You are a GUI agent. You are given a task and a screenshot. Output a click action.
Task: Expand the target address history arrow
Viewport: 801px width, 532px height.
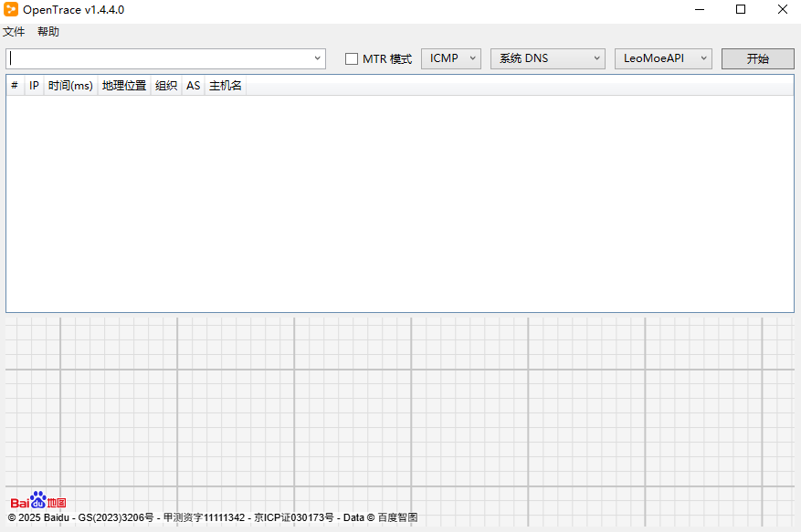(318, 58)
